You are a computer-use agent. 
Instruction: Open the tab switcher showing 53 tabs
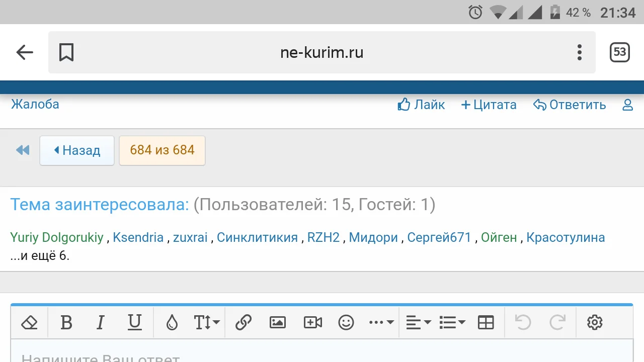click(619, 52)
